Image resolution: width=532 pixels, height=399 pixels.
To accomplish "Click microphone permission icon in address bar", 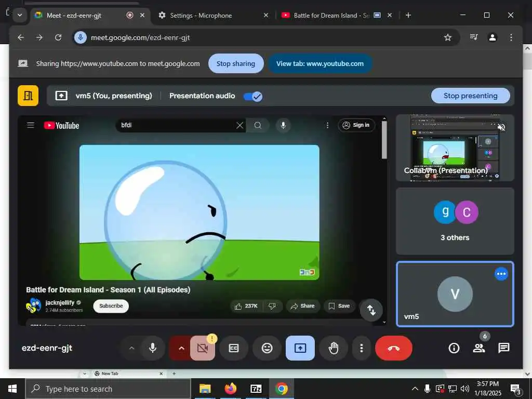I will [x=81, y=37].
